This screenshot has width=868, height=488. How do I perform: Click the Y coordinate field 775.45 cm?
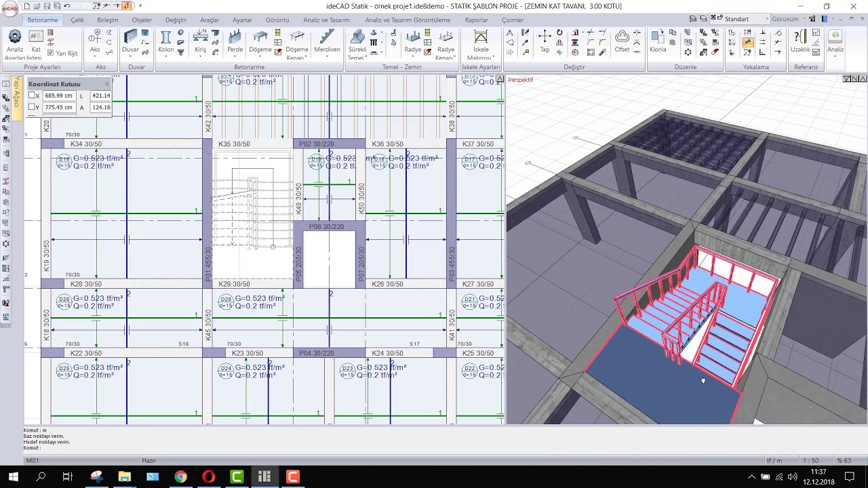[x=59, y=107]
